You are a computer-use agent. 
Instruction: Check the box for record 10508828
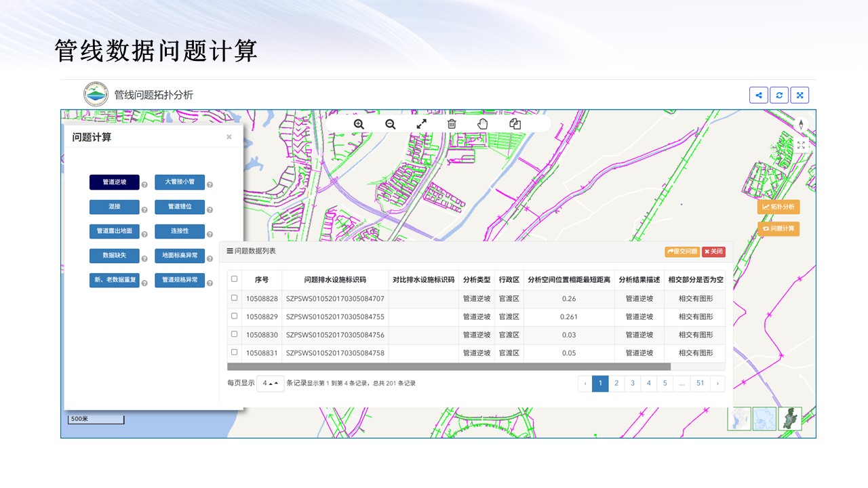[x=235, y=298]
